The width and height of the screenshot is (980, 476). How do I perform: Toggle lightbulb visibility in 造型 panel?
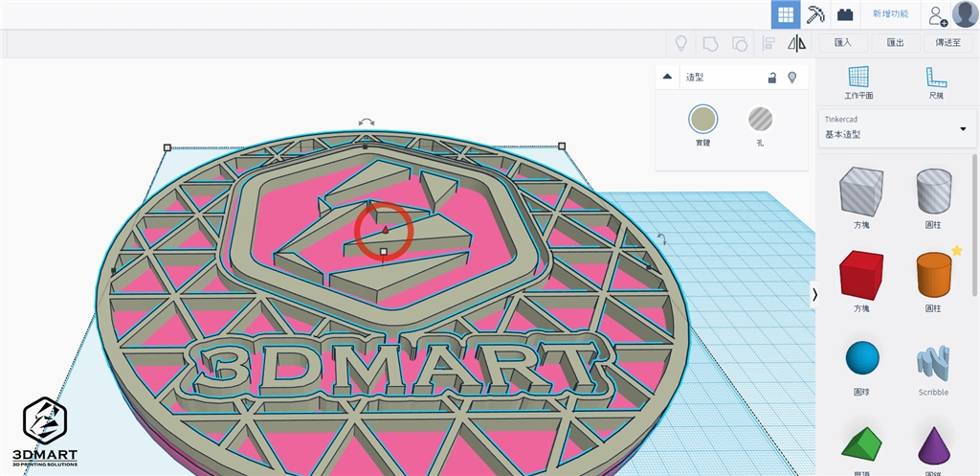pos(791,78)
